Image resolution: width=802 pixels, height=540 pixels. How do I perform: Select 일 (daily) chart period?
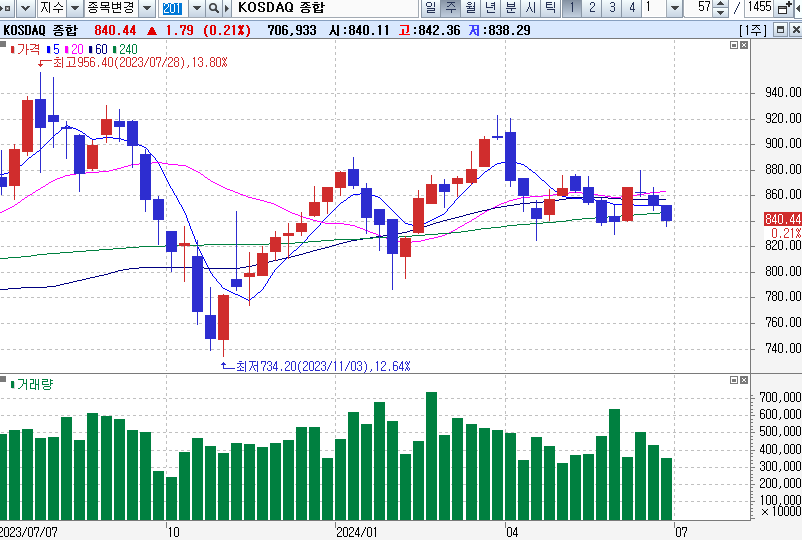[431, 8]
